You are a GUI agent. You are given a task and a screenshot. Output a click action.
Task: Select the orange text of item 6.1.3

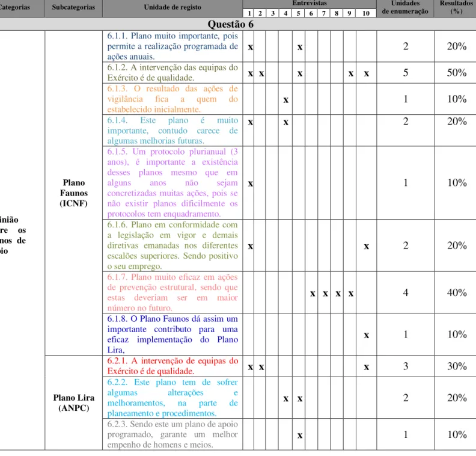pos(172,99)
